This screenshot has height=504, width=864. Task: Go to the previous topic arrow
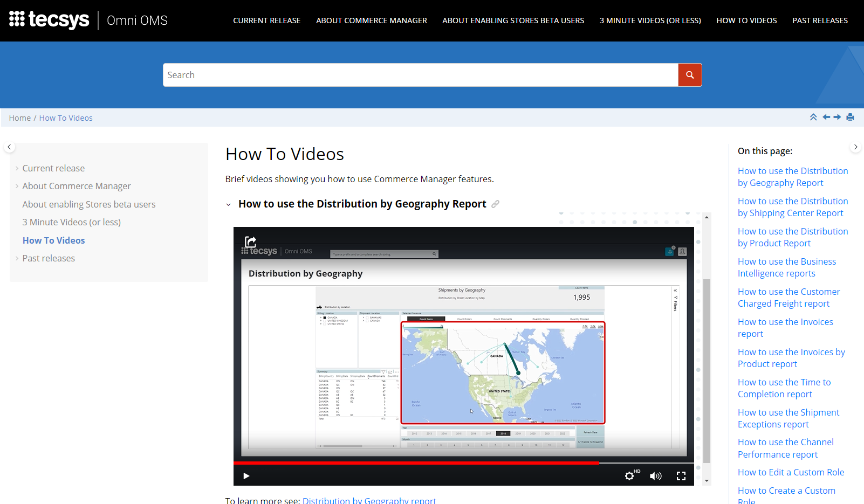tap(826, 118)
